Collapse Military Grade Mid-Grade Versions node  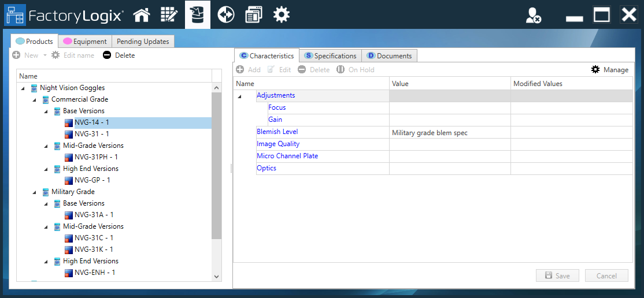pyautogui.click(x=46, y=226)
